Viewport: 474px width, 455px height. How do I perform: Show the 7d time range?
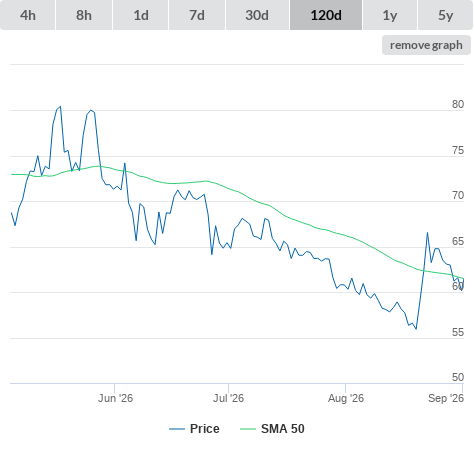pyautogui.click(x=197, y=15)
